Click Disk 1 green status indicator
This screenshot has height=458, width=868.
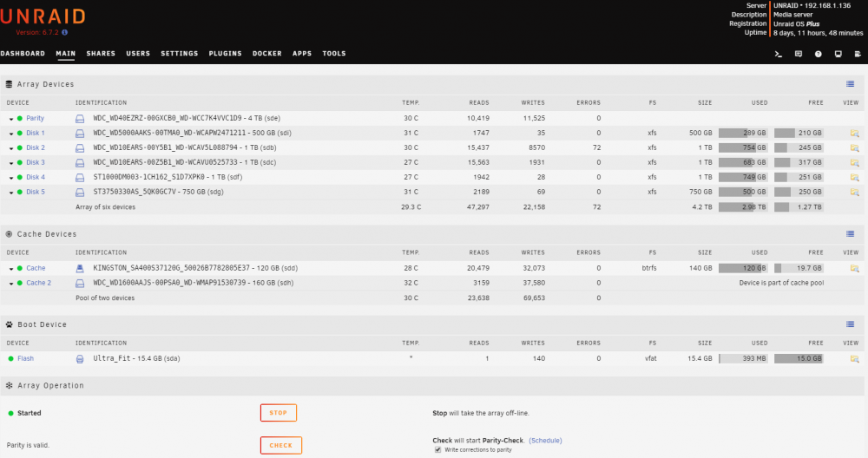click(20, 134)
